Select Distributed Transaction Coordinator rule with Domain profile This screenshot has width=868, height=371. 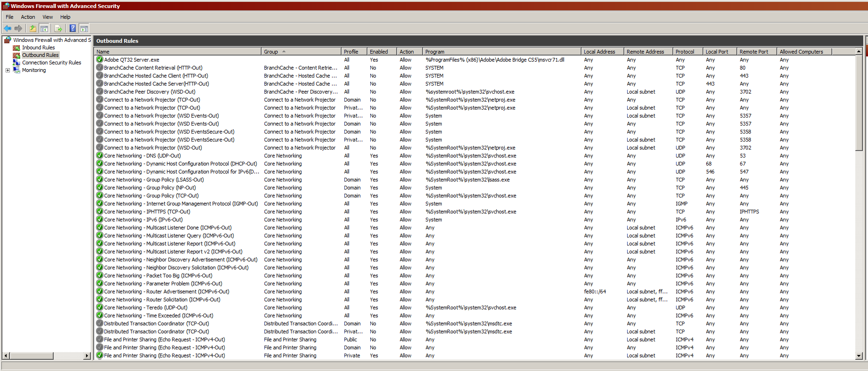156,324
